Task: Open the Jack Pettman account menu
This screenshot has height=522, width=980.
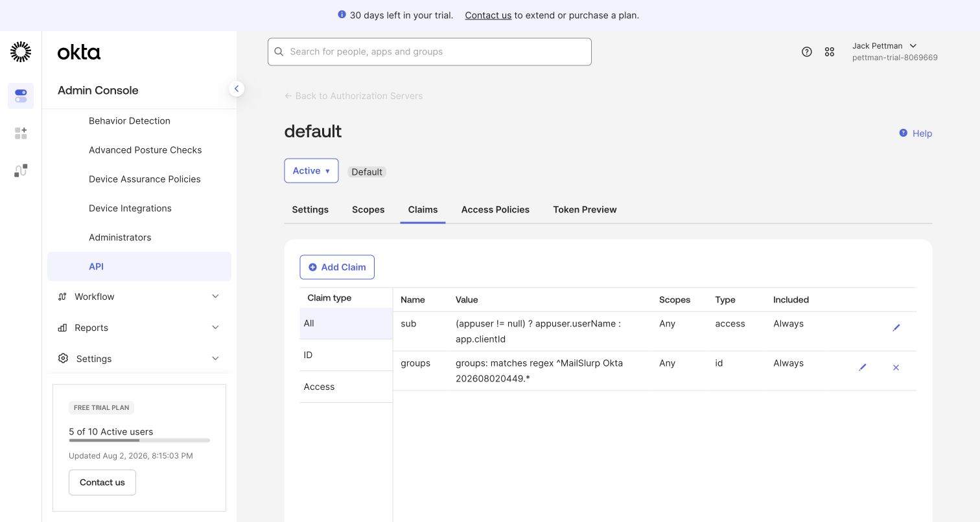Action: pyautogui.click(x=894, y=52)
